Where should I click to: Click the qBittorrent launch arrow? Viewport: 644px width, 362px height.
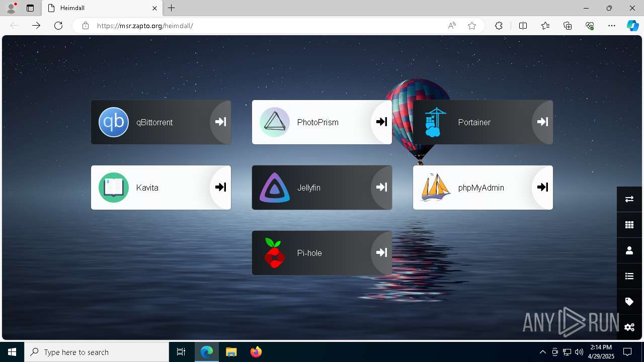220,122
